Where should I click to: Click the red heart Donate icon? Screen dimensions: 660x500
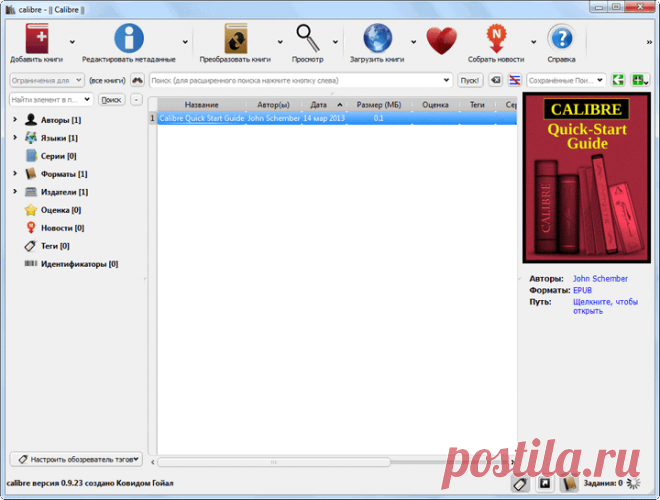click(x=441, y=40)
